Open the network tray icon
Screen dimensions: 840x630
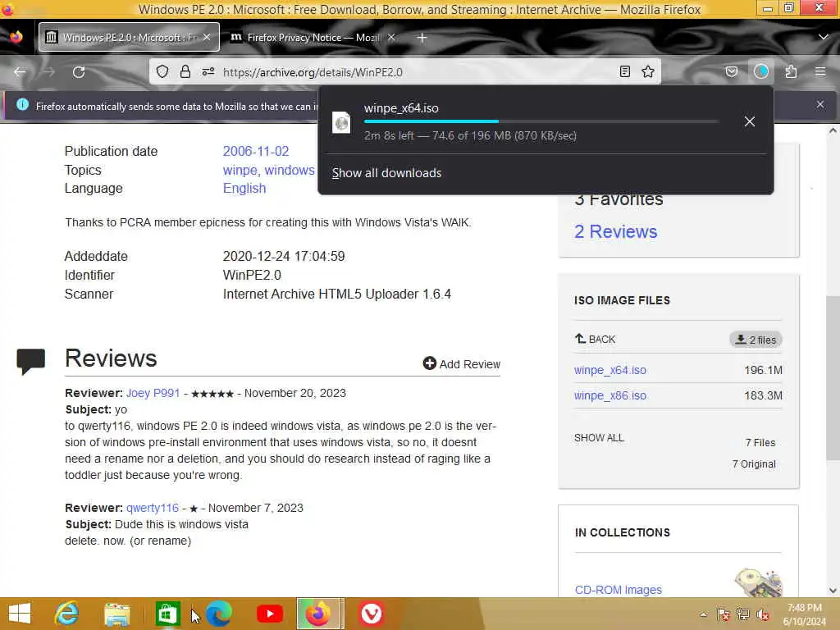click(742, 614)
